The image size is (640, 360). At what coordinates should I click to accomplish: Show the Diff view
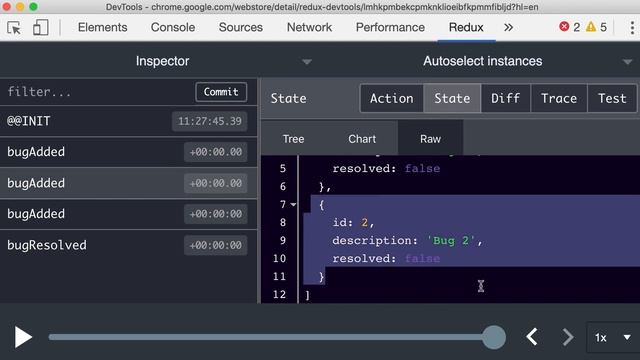click(x=505, y=98)
